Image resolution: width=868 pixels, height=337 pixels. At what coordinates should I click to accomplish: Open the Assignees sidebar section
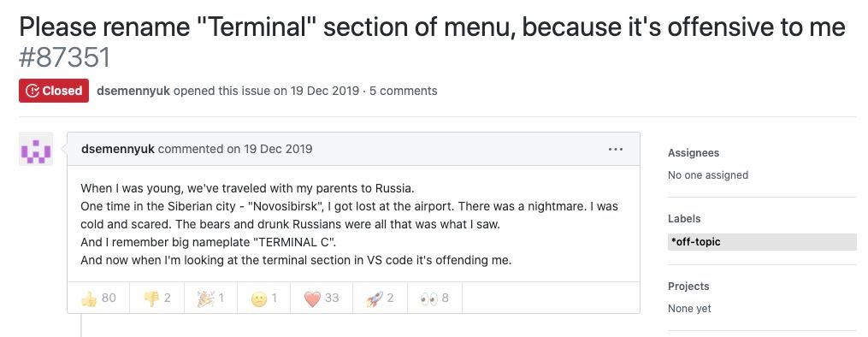pos(694,153)
